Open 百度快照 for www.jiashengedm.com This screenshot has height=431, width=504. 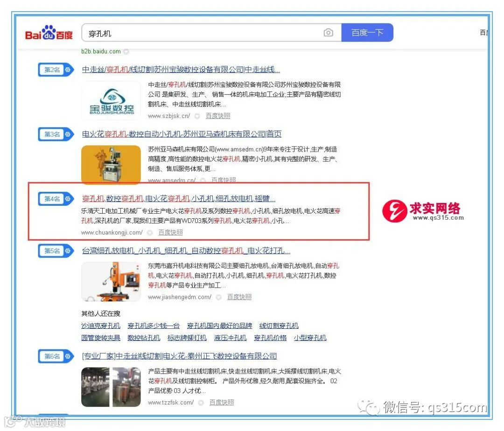(239, 297)
